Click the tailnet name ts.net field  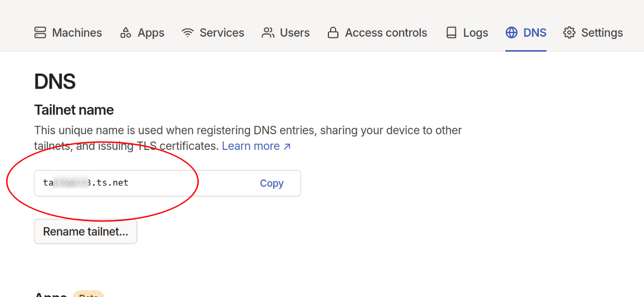tap(139, 183)
